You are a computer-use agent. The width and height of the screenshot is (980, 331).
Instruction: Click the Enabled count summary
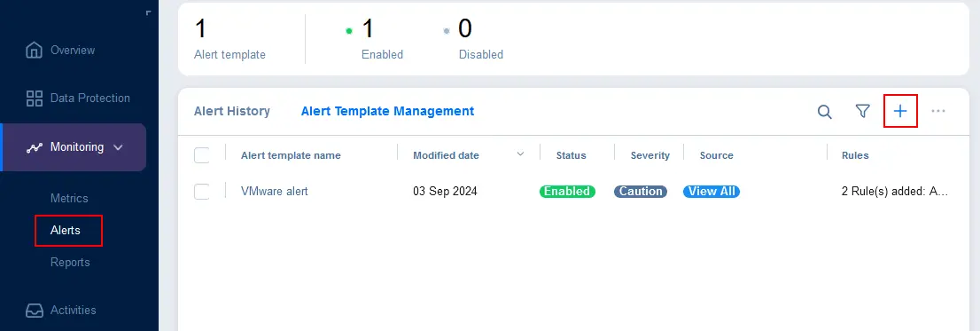375,39
